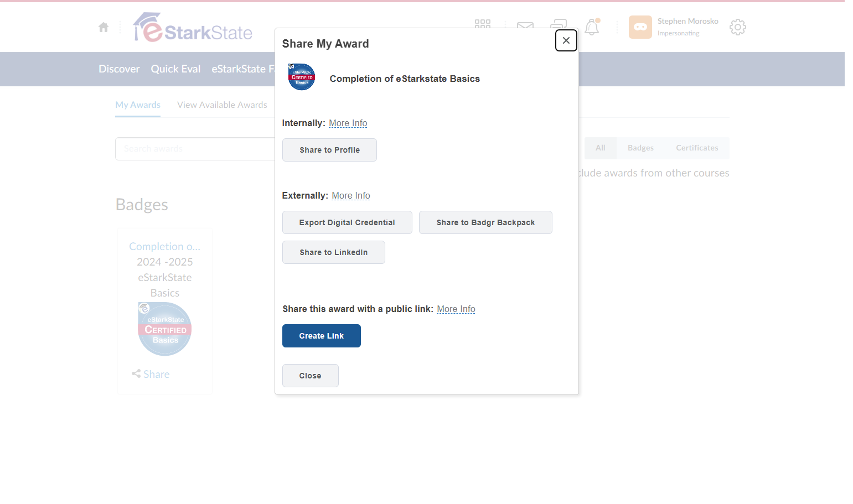This screenshot has height=504, width=853.
Task: Open the message alerts envelope icon
Action: click(x=525, y=25)
